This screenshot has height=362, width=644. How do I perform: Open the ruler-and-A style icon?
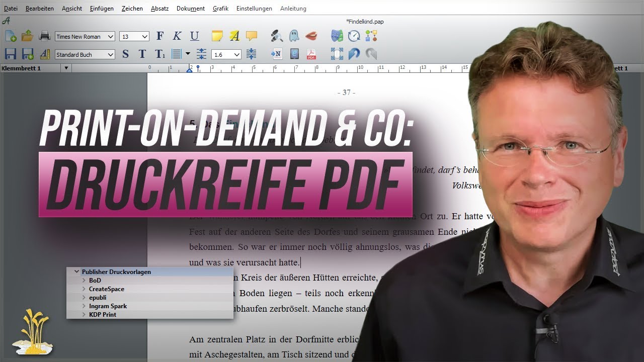(x=44, y=54)
